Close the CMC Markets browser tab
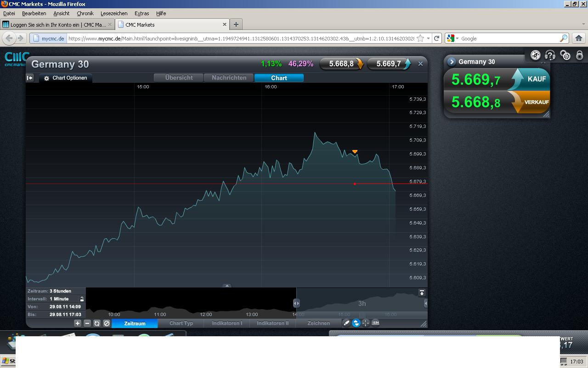The image size is (588, 368). (225, 24)
